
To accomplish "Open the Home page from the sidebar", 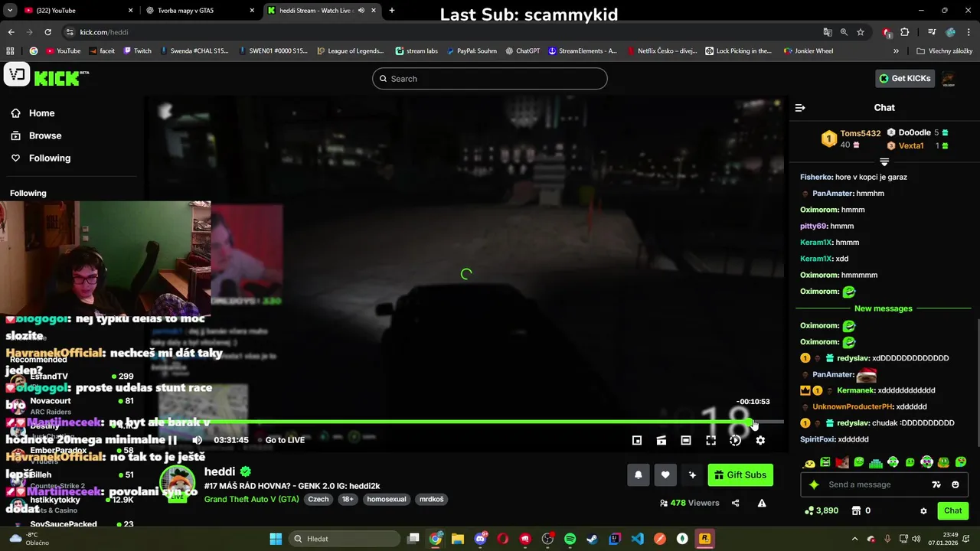I will 33,113.
